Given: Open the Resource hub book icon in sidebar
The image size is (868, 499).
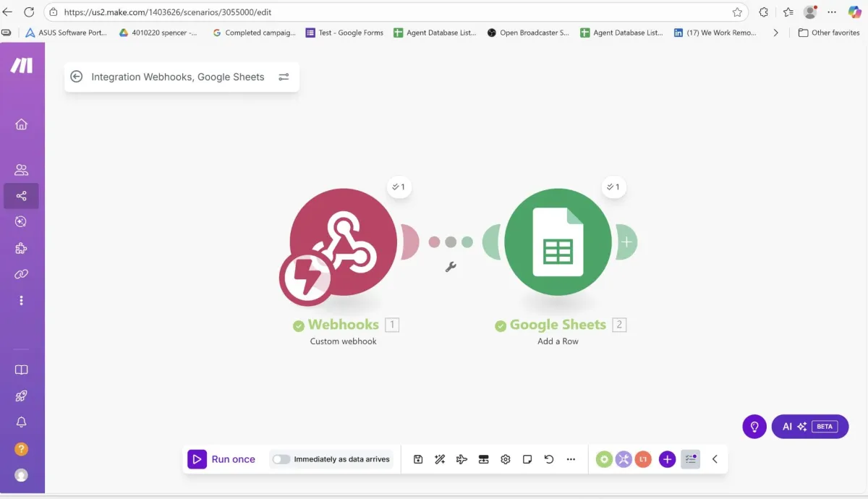Looking at the screenshot, I should (x=22, y=370).
